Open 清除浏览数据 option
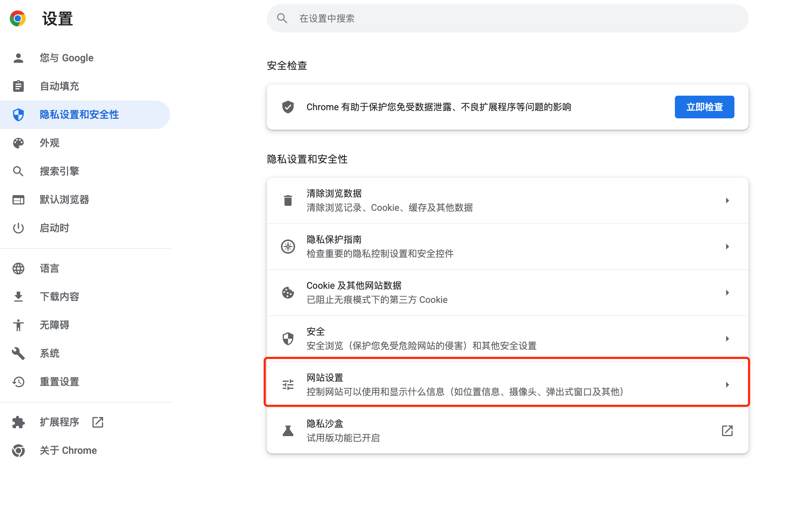The width and height of the screenshot is (812, 513). point(507,200)
